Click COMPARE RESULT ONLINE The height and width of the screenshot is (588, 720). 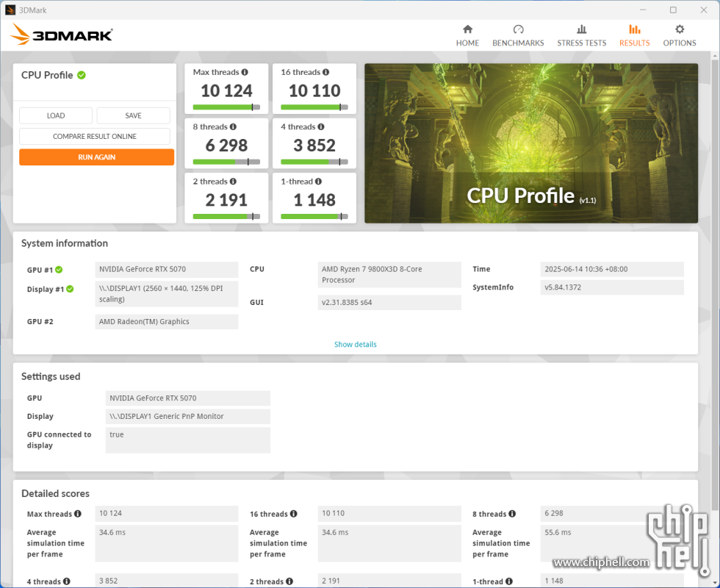click(95, 137)
